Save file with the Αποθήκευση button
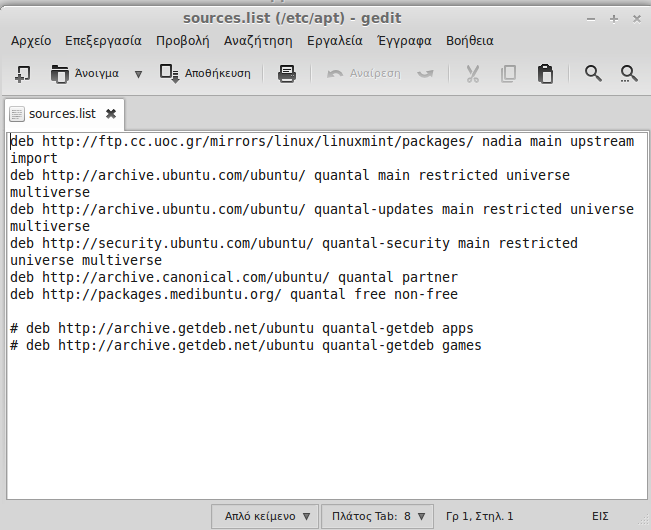Image resolution: width=651 pixels, height=530 pixels. [x=205, y=73]
